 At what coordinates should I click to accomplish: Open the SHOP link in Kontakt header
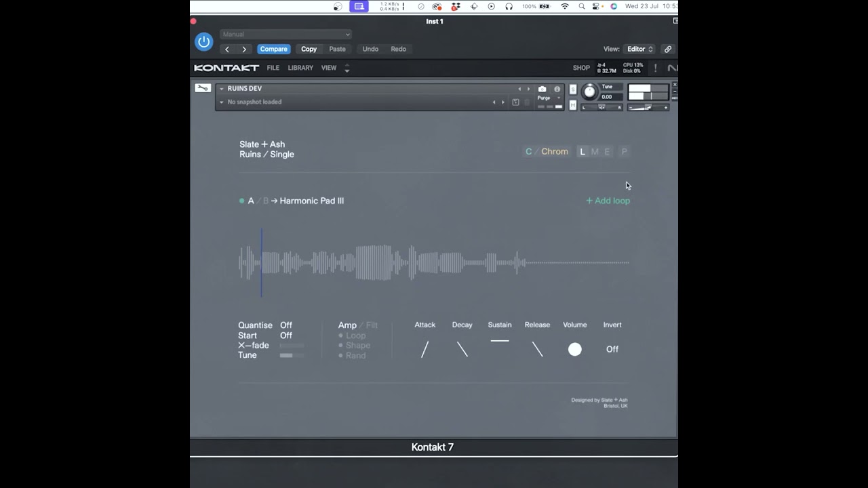[x=581, y=68]
